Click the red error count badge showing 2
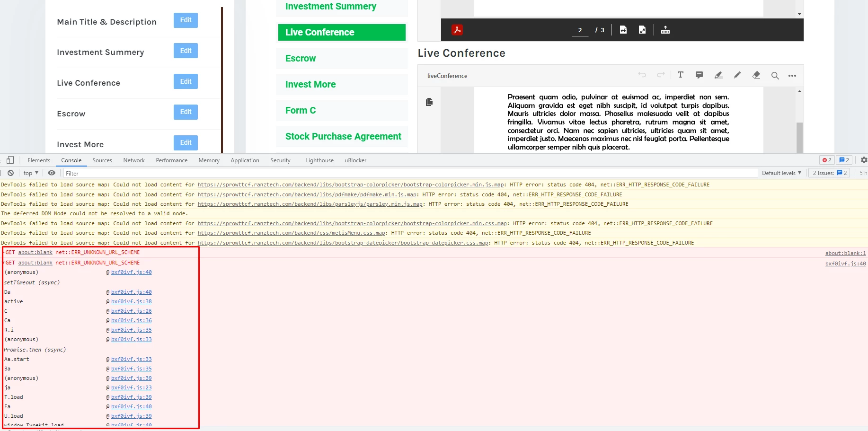This screenshot has width=868, height=431. point(827,160)
